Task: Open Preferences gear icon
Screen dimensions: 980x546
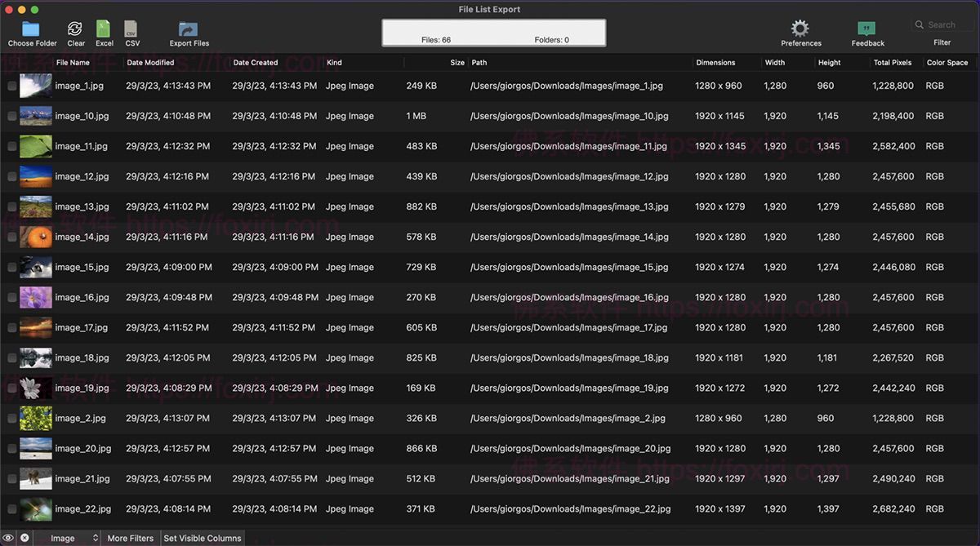Action: point(800,29)
